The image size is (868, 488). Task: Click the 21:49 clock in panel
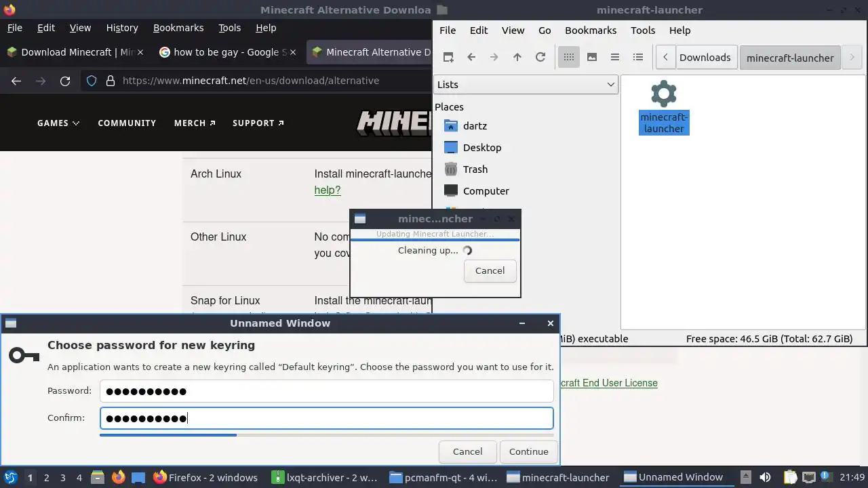click(x=852, y=477)
